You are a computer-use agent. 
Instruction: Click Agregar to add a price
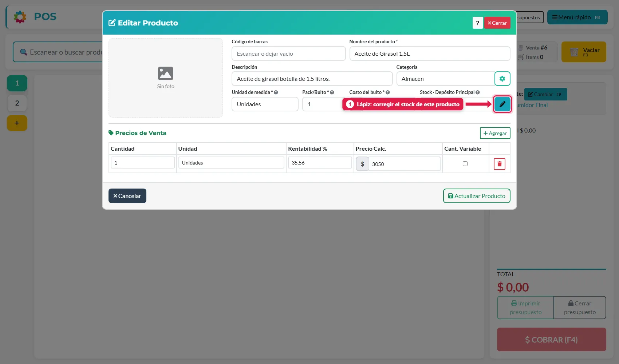(x=495, y=133)
